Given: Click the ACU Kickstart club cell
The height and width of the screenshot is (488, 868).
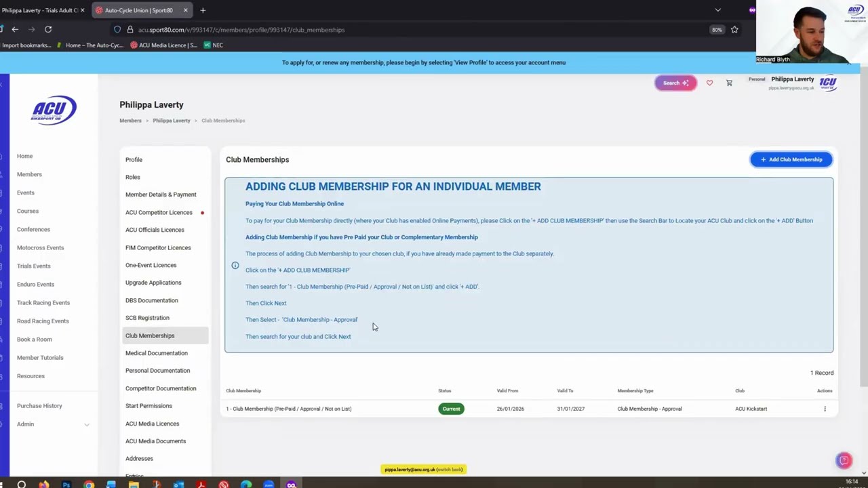Looking at the screenshot, I should pos(751,409).
